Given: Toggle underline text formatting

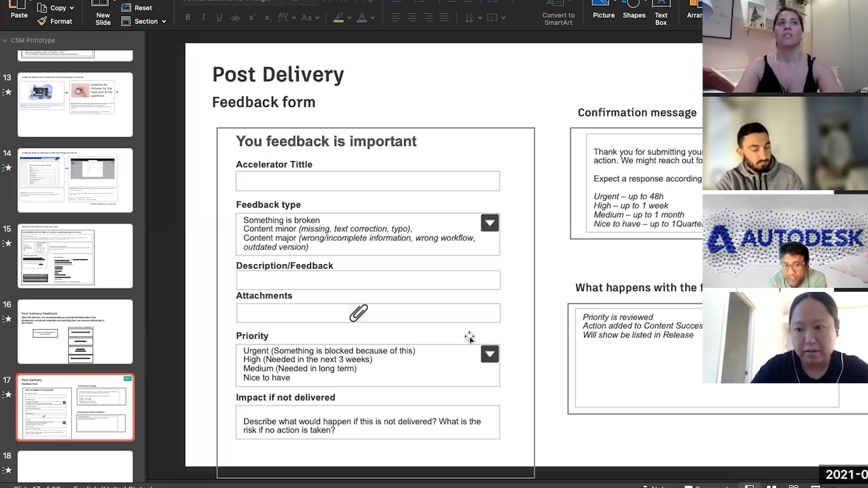Looking at the screenshot, I should click(219, 17).
